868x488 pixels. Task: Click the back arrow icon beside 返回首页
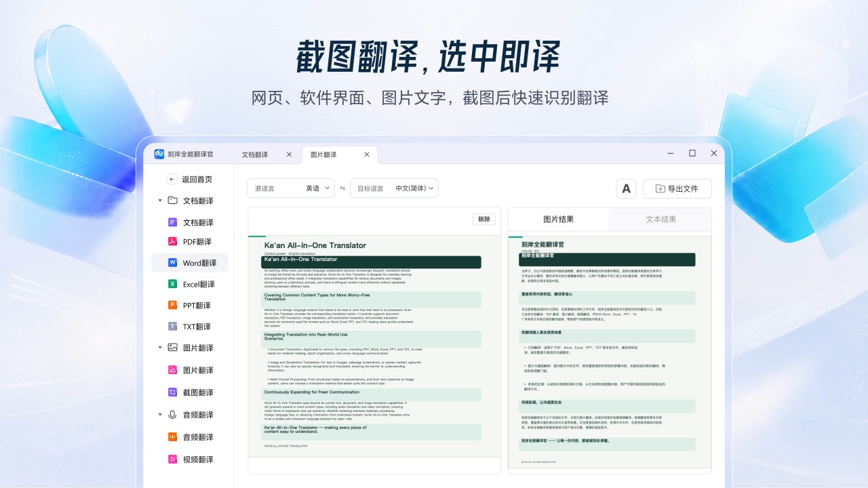[x=172, y=180]
